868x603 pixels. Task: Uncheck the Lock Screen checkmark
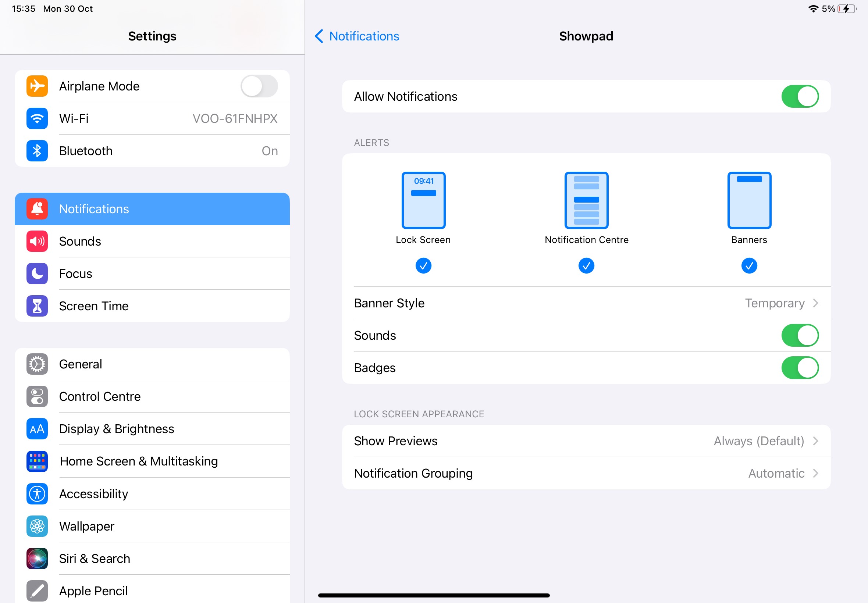pos(423,265)
